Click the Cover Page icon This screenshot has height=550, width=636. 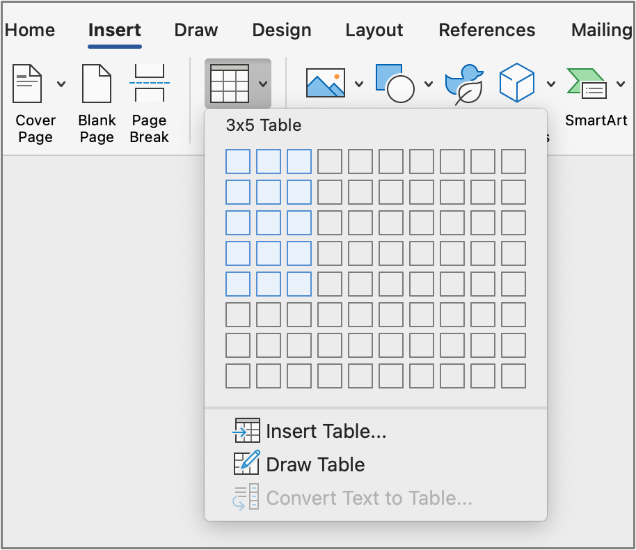pyautogui.click(x=27, y=84)
